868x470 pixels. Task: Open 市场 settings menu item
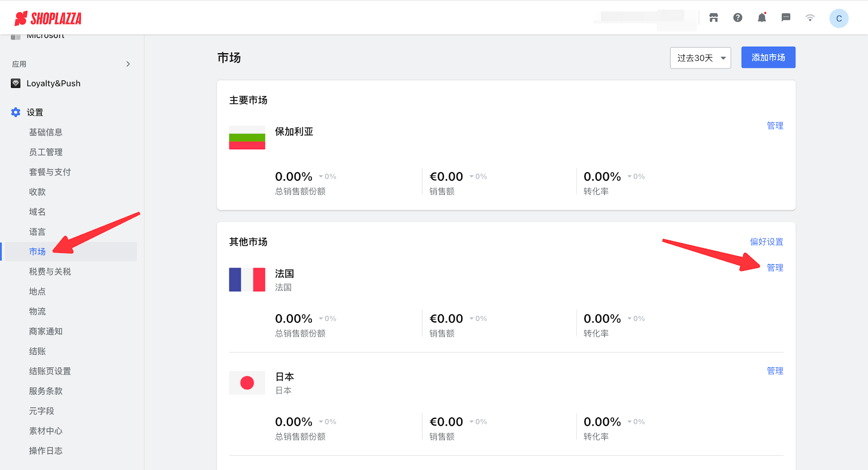[x=37, y=252]
